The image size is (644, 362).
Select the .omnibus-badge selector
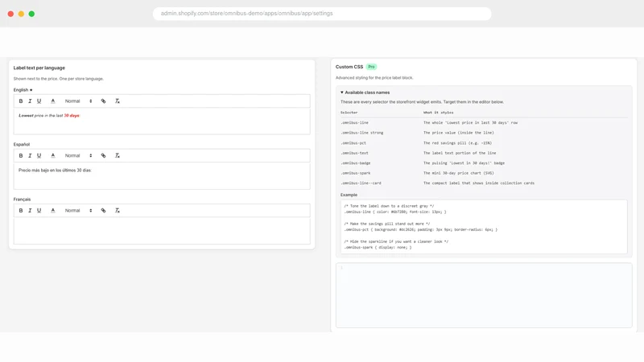click(356, 163)
